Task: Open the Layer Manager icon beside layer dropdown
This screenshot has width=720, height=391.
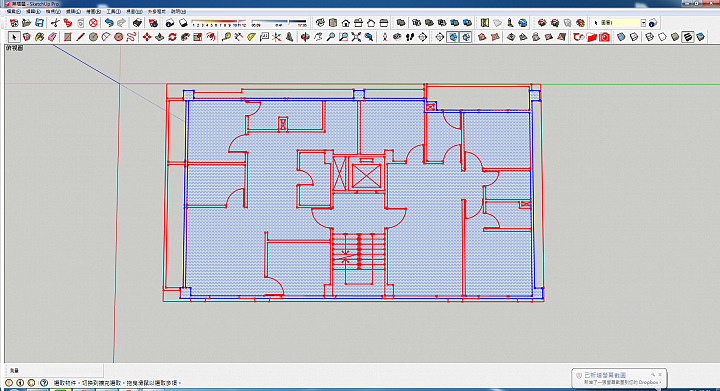Action: point(653,22)
